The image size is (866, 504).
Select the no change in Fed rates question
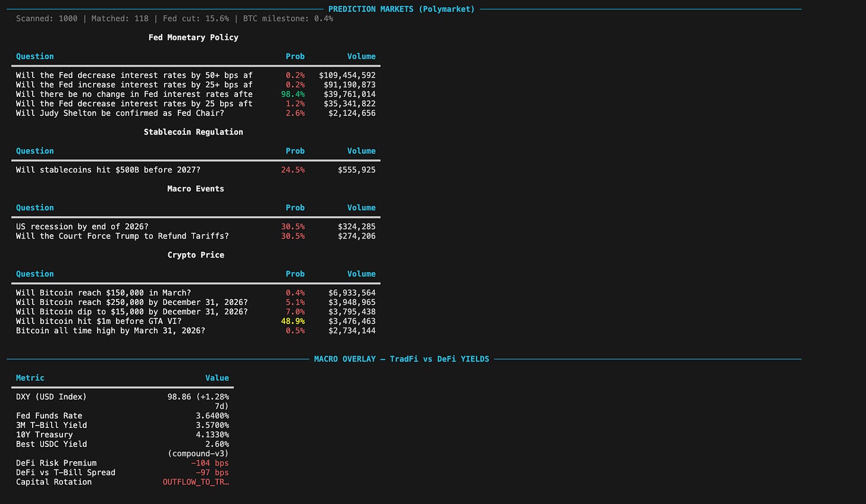point(134,94)
